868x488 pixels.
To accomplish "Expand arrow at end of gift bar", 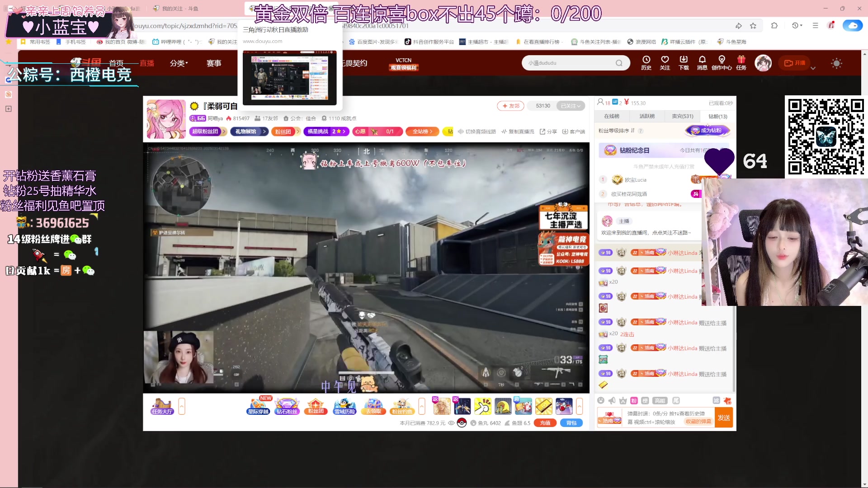I will [x=579, y=406].
